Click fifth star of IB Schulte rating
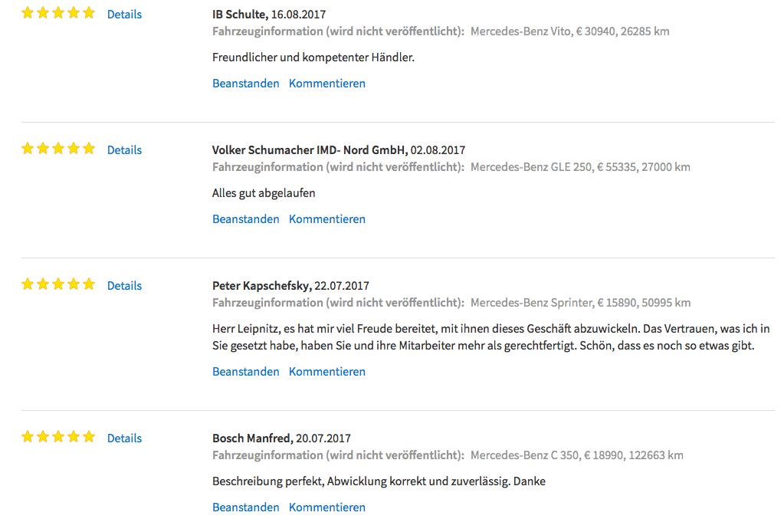The height and width of the screenshot is (532, 784). click(89, 13)
